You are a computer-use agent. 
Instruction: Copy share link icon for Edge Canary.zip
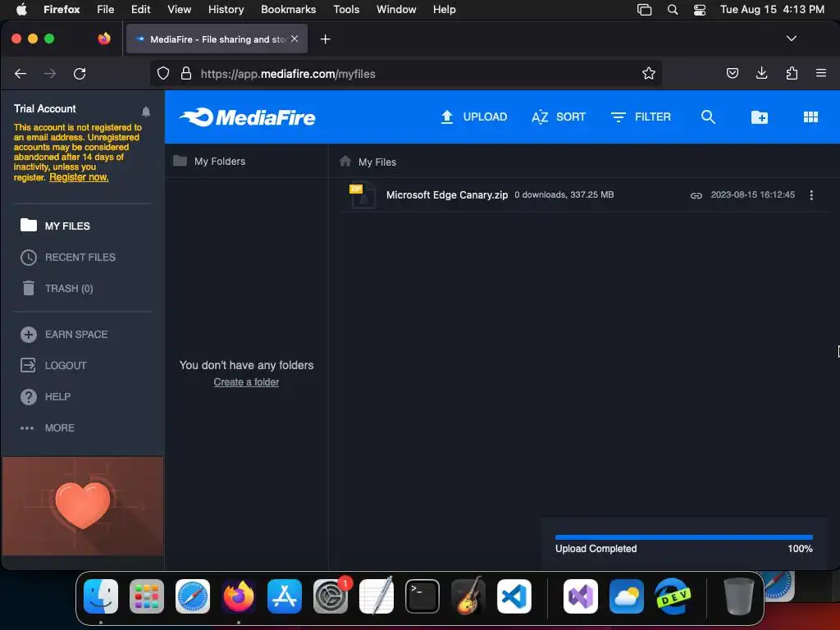[696, 195]
